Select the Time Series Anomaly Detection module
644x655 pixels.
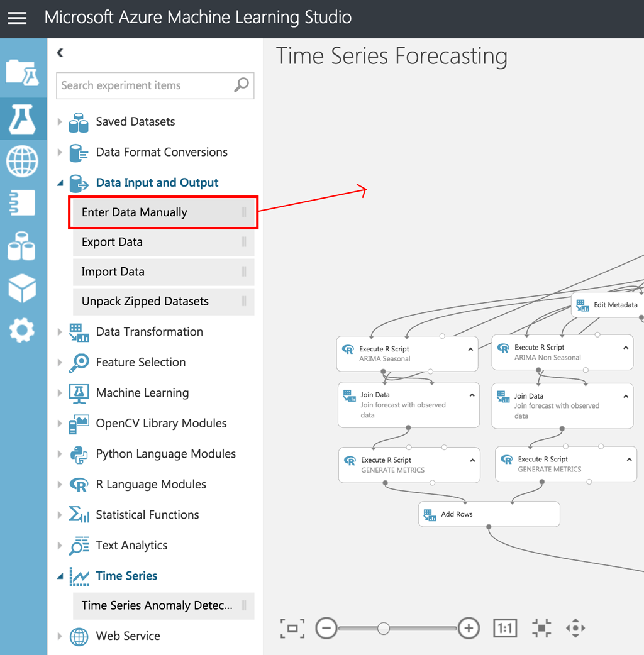pyautogui.click(x=164, y=605)
